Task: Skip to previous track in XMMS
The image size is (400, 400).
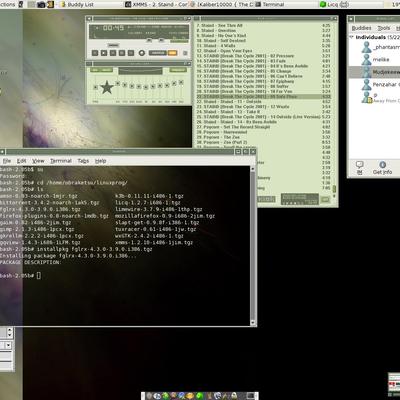Action: click(x=95, y=53)
